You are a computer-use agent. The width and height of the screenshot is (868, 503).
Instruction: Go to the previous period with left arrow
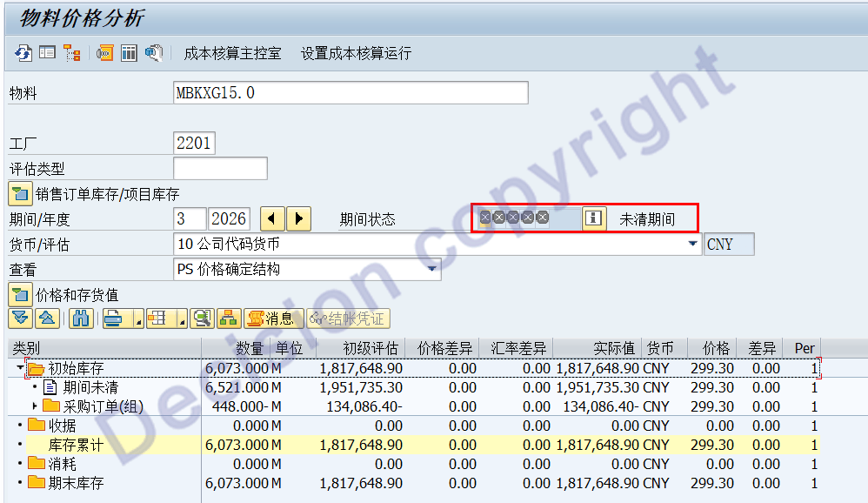pyautogui.click(x=272, y=218)
